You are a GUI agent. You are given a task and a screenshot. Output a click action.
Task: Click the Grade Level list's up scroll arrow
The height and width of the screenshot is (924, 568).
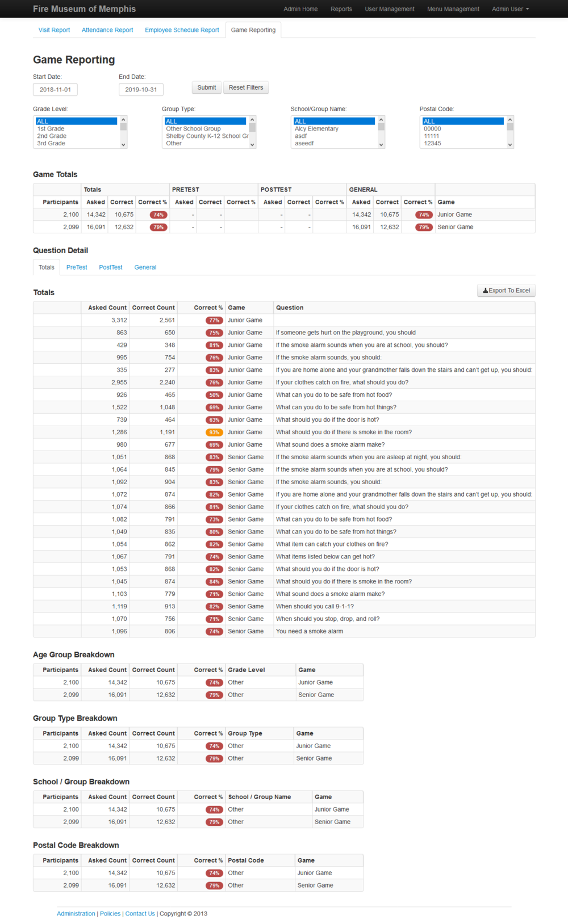point(123,120)
